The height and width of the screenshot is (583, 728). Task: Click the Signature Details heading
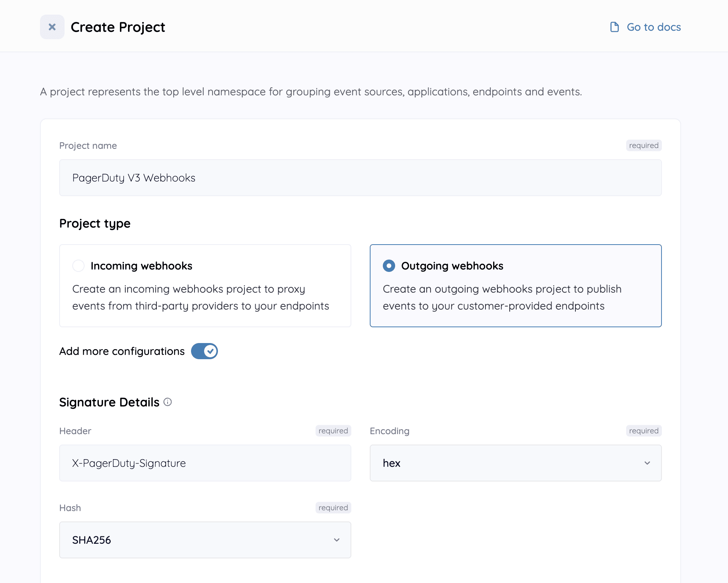pos(109,402)
